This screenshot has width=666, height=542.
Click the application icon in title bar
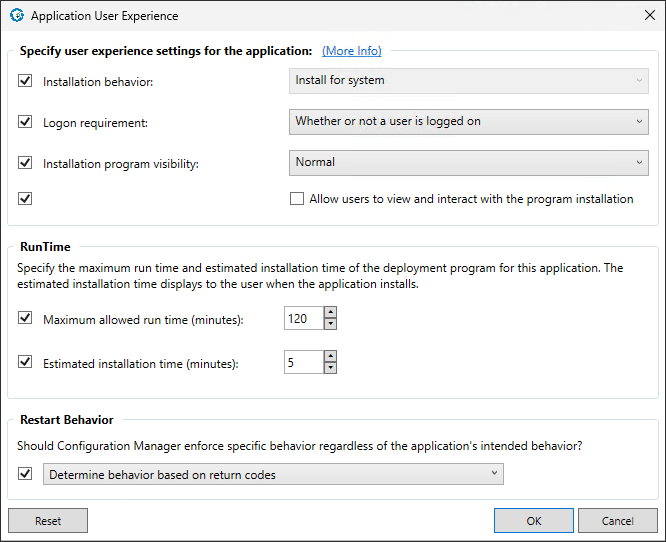pyautogui.click(x=16, y=16)
